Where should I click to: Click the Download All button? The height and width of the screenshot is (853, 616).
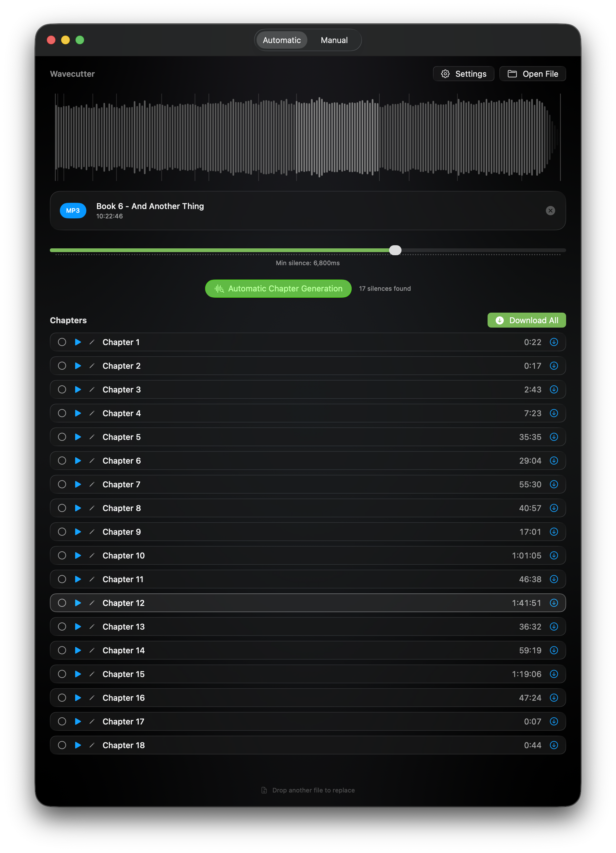pyautogui.click(x=526, y=320)
